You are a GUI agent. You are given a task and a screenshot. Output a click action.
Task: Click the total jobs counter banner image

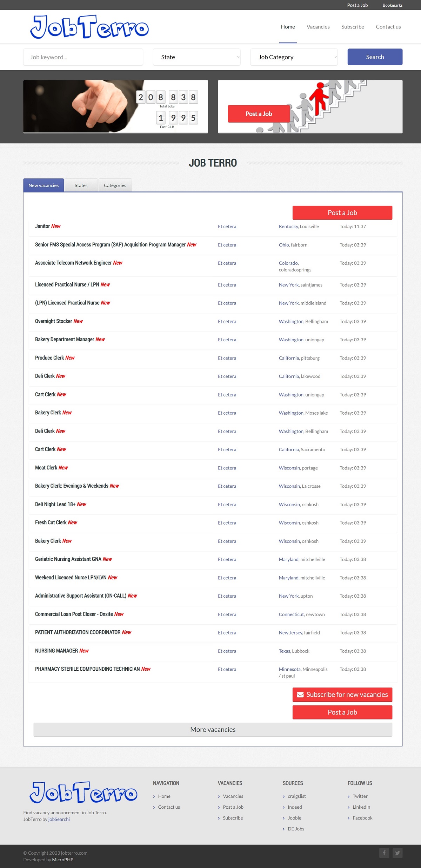(115, 106)
